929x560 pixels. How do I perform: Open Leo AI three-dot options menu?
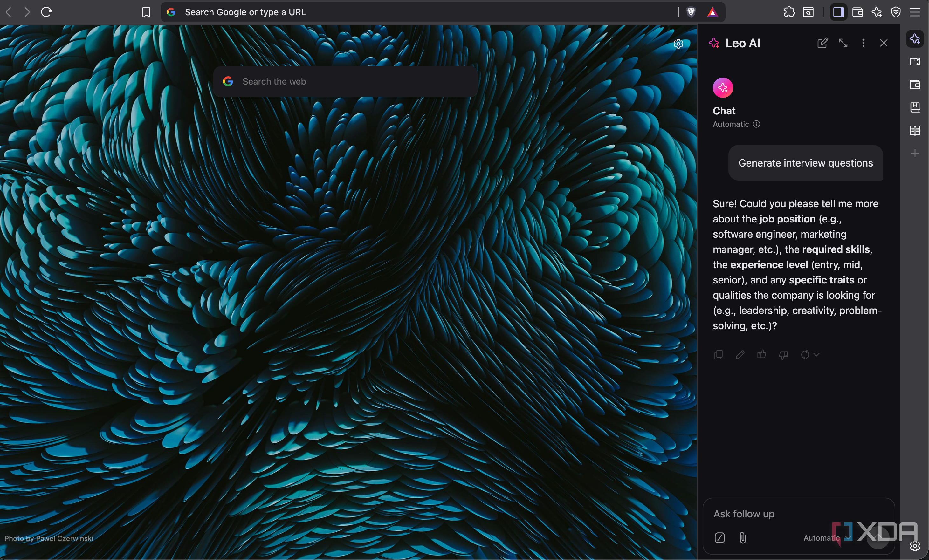[x=864, y=43]
